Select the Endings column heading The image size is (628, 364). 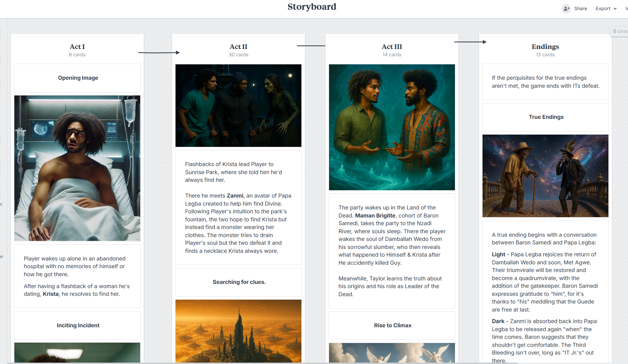pos(545,47)
